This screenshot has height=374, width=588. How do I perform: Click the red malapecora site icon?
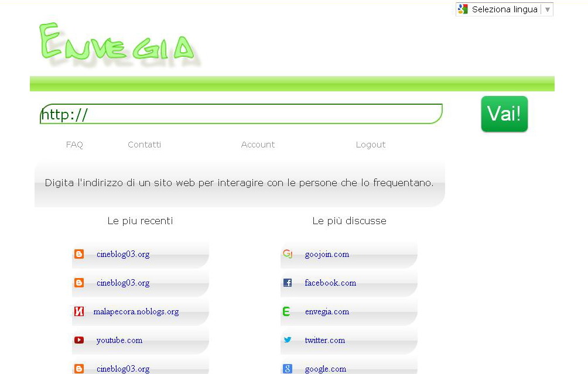[x=79, y=312]
